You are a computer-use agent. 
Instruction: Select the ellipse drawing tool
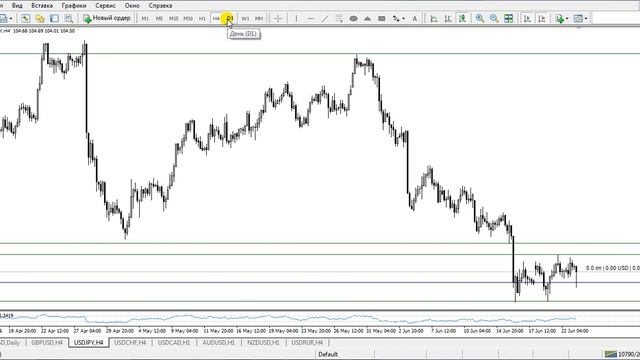coord(353,18)
